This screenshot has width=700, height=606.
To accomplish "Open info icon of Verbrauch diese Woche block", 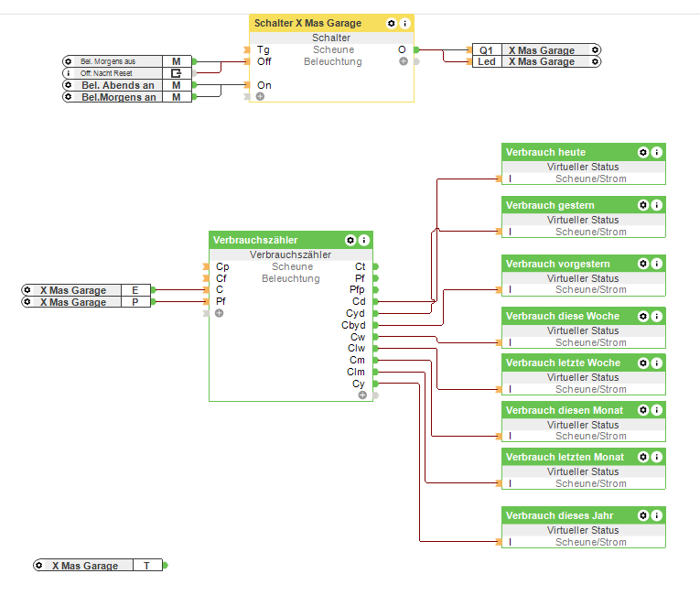I will pyautogui.click(x=656, y=316).
